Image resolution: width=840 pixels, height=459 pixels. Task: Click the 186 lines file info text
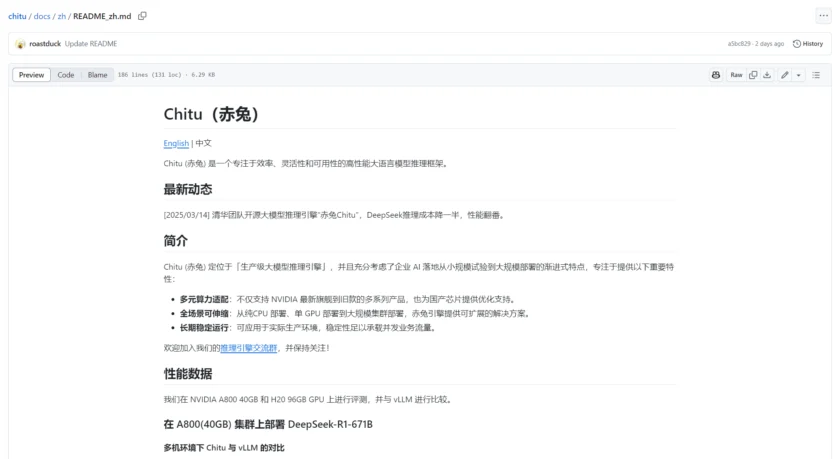[x=166, y=75]
